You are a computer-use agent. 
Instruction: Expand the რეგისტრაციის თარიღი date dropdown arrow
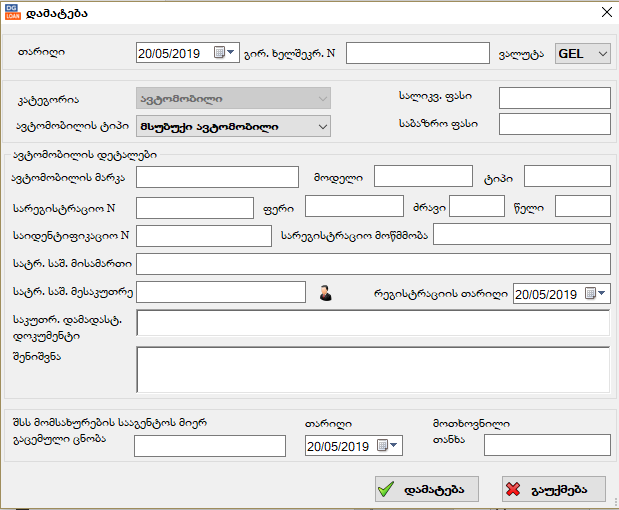click(604, 294)
